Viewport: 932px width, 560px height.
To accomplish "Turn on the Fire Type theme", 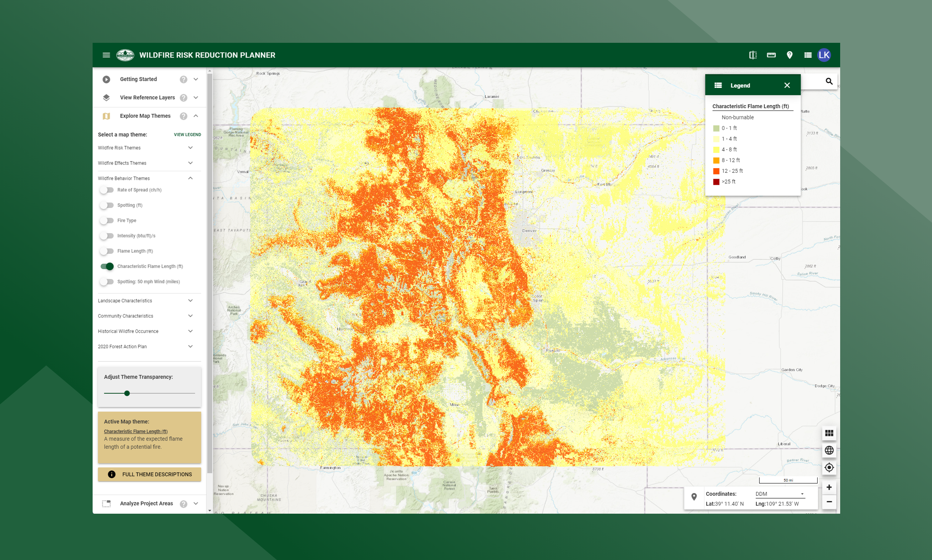I will [x=107, y=221].
